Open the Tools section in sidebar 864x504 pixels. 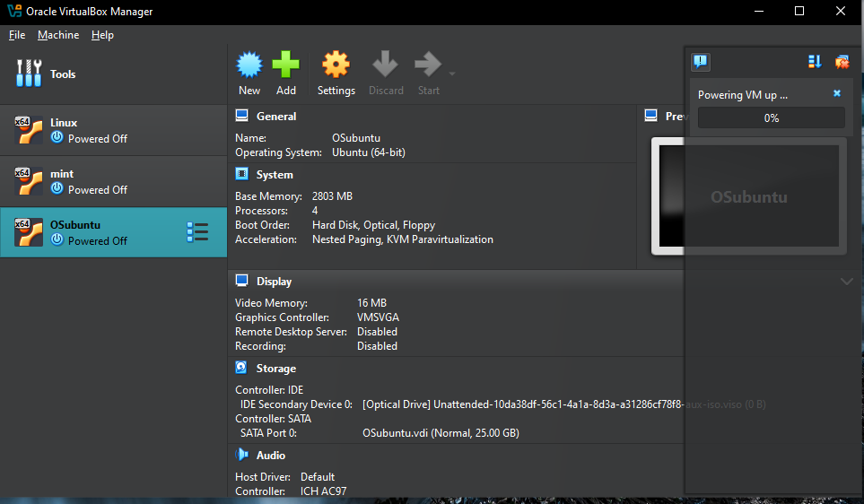[63, 74]
